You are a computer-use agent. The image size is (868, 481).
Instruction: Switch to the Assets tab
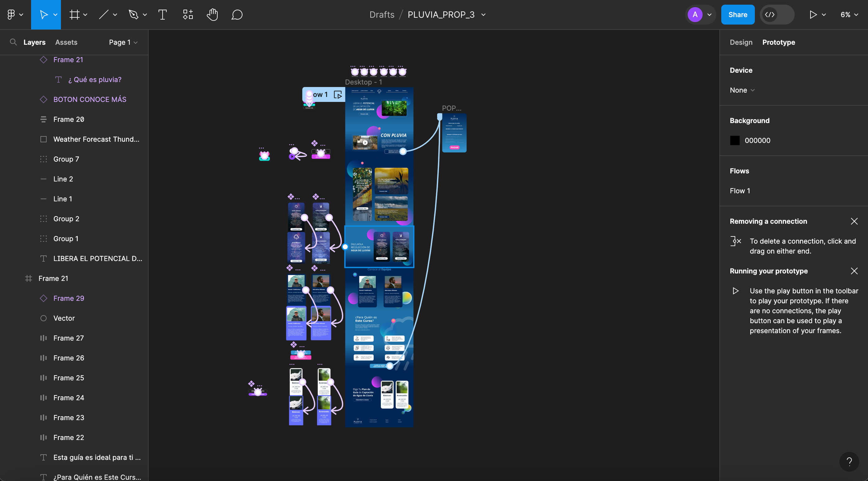coord(66,42)
